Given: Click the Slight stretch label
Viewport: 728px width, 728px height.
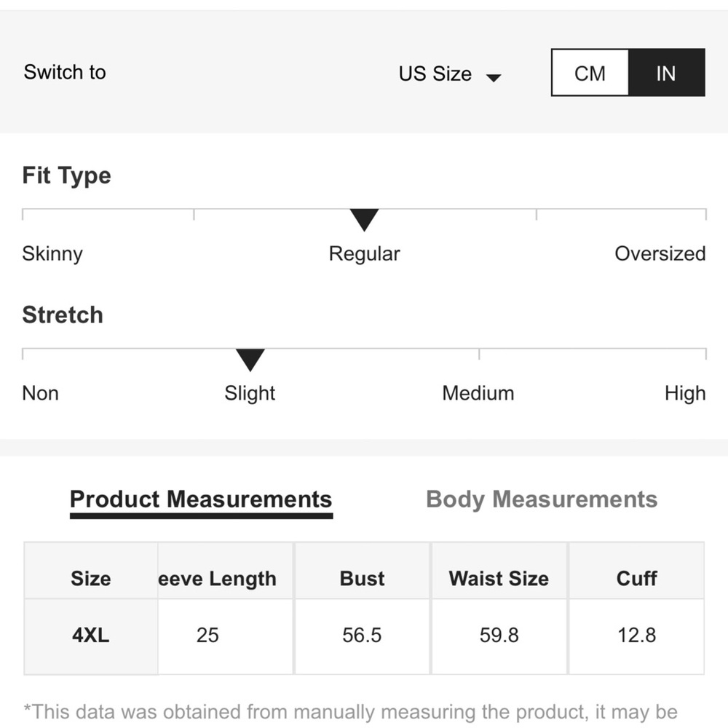Looking at the screenshot, I should pyautogui.click(x=250, y=393).
